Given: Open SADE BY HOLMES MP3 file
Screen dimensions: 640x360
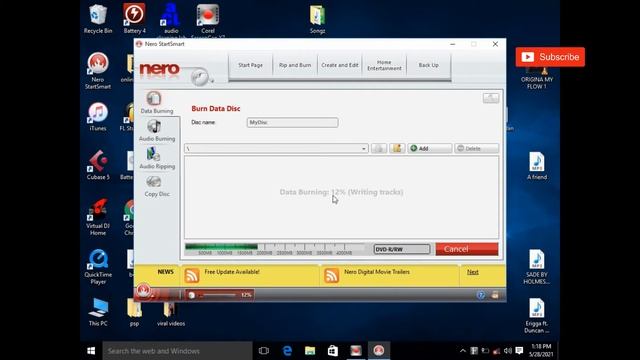Looking at the screenshot, I should pos(537,267).
